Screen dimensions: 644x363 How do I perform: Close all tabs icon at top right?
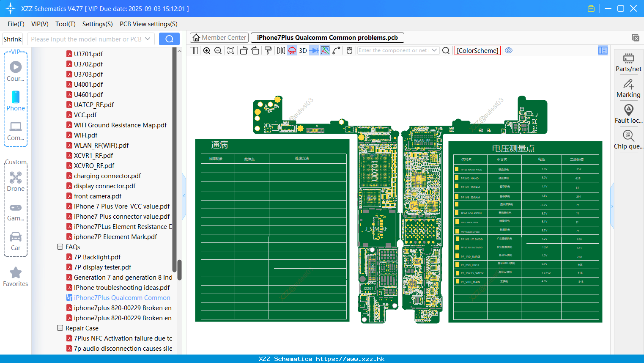pos(636,38)
